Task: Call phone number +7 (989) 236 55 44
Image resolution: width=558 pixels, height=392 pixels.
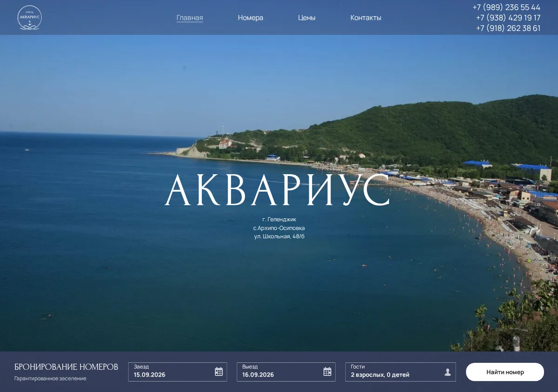Action: point(506,7)
